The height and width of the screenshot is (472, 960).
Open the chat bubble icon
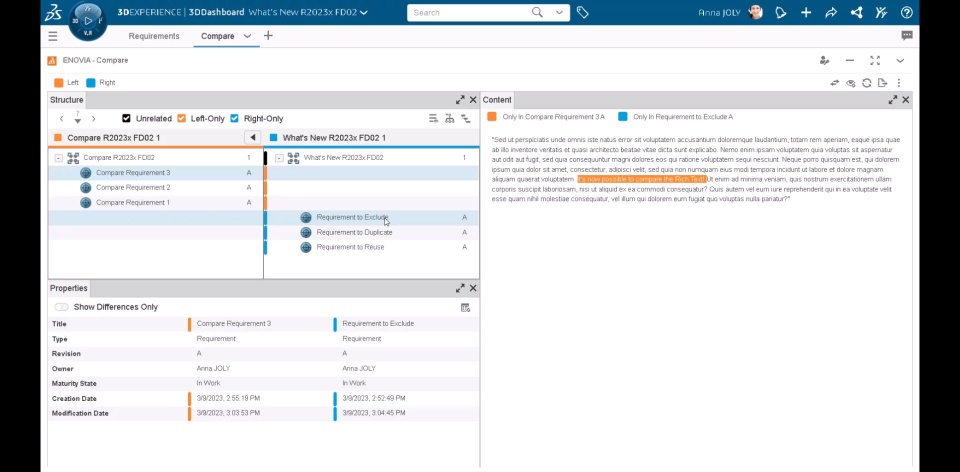[x=907, y=36]
